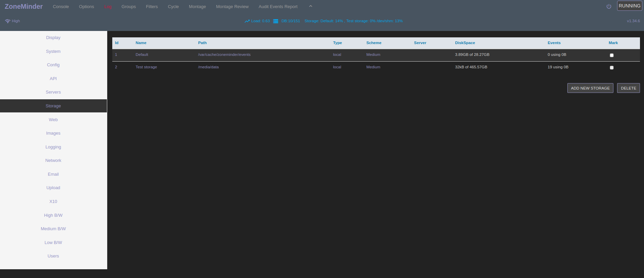Mark the Default storage checkbox
Viewport: 644px width, 278px height.
tap(611, 55)
